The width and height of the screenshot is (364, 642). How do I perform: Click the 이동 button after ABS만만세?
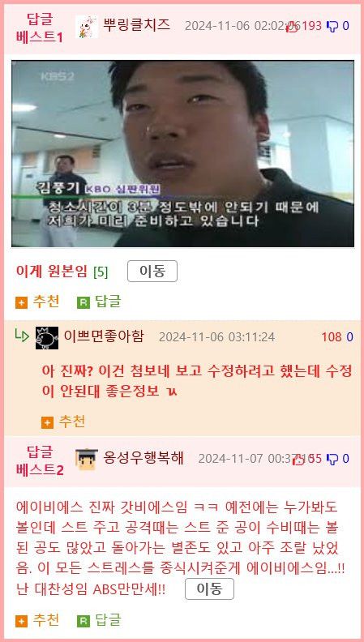(x=209, y=589)
